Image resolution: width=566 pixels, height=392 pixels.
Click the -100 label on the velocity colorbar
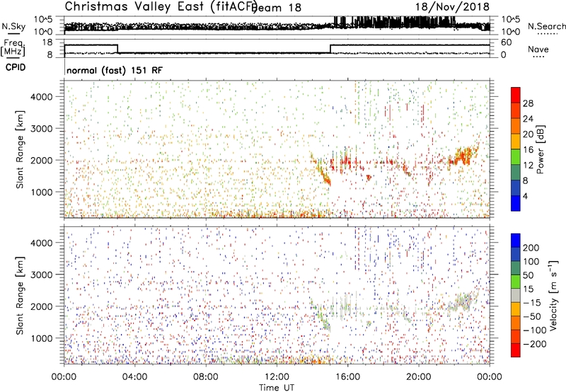pyautogui.click(x=535, y=330)
